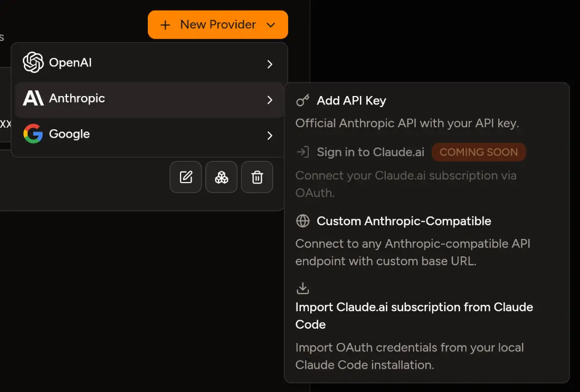Choose the Add API Key option
580x392 pixels.
[351, 101]
